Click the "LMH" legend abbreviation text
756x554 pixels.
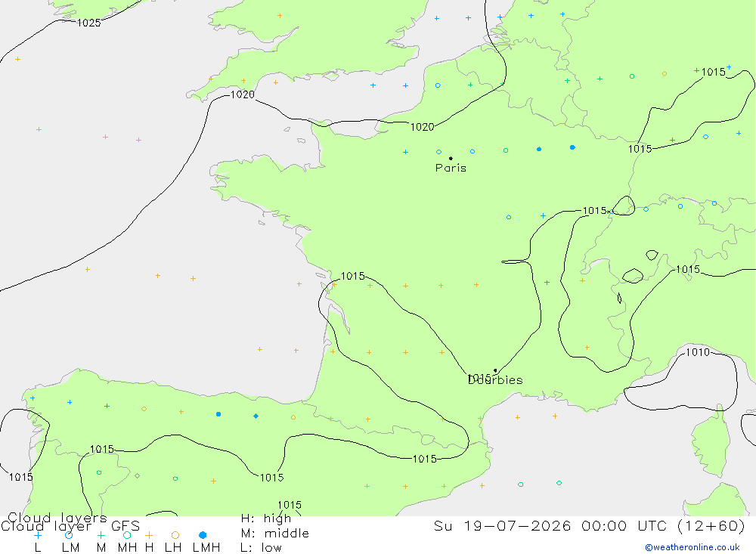click(x=206, y=548)
